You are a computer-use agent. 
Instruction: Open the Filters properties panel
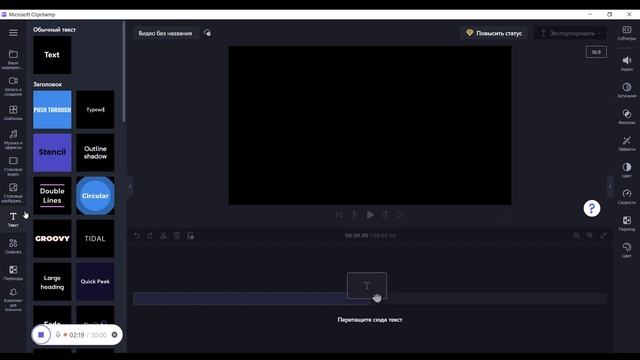pyautogui.click(x=627, y=117)
